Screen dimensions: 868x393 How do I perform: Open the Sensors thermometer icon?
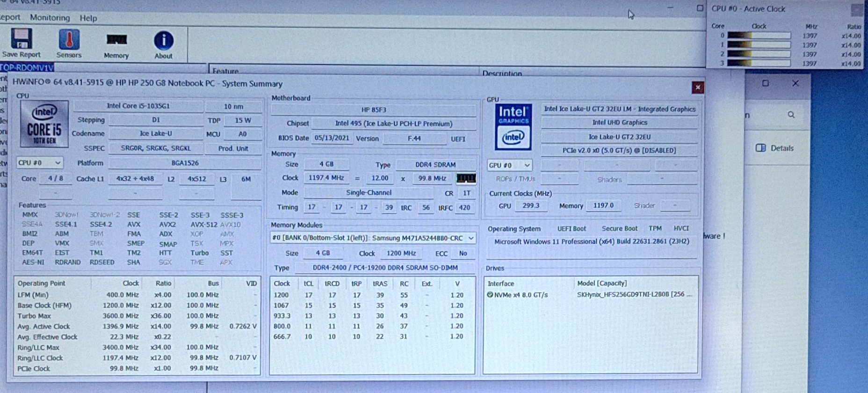(x=69, y=40)
